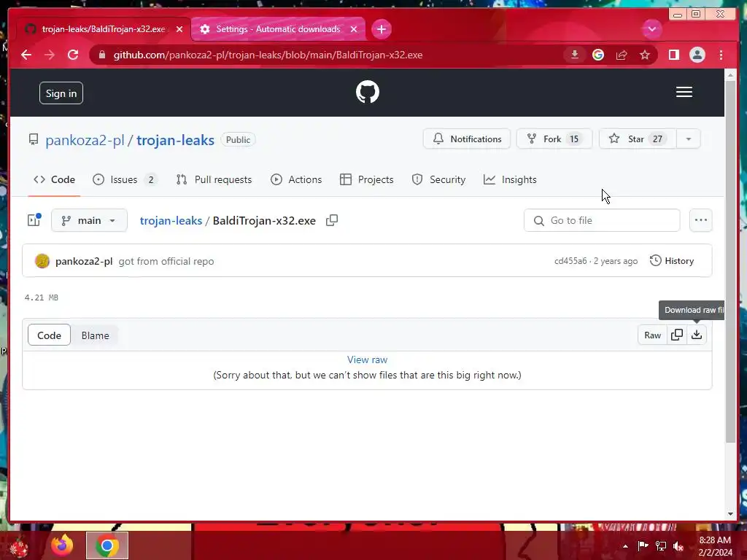Open the Issues tab
The image size is (747, 560).
coord(124,179)
